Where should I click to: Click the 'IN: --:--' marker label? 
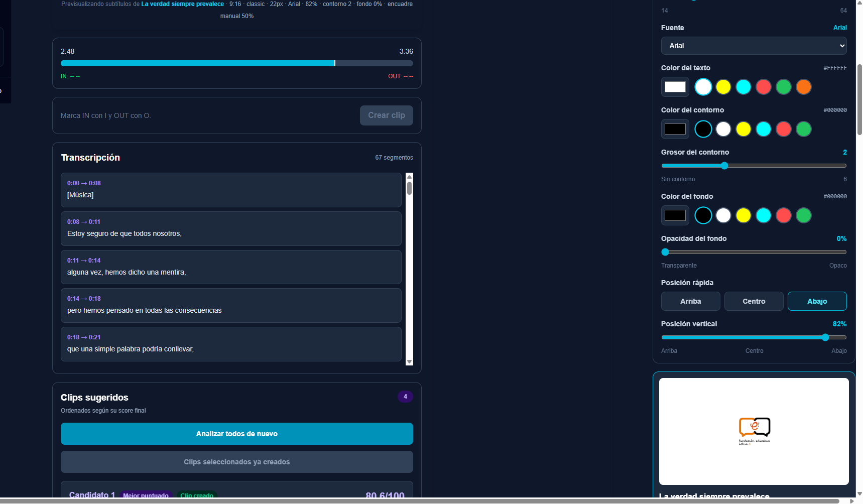point(70,76)
